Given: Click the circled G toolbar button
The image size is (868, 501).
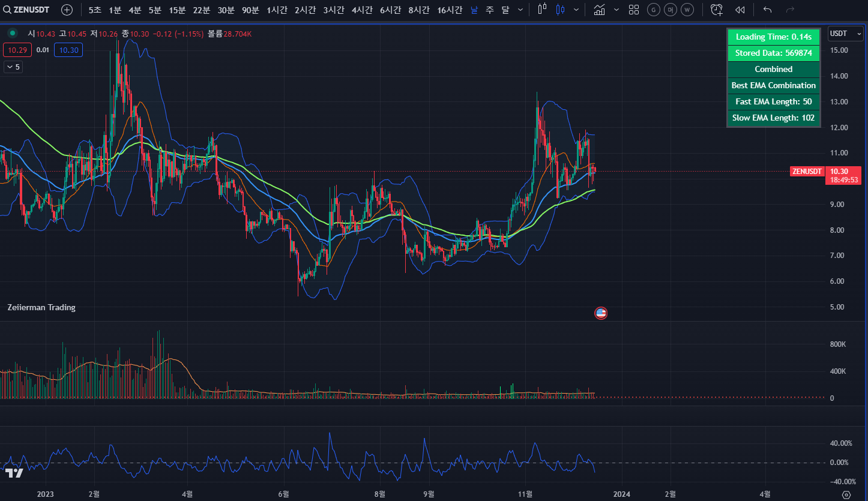Looking at the screenshot, I should pos(654,10).
